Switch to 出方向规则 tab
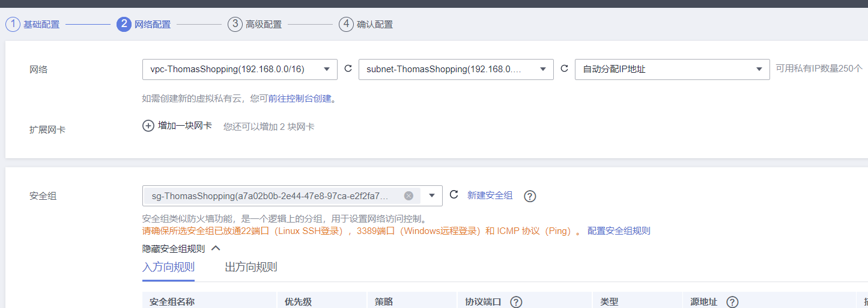The image size is (868, 308). [x=251, y=267]
